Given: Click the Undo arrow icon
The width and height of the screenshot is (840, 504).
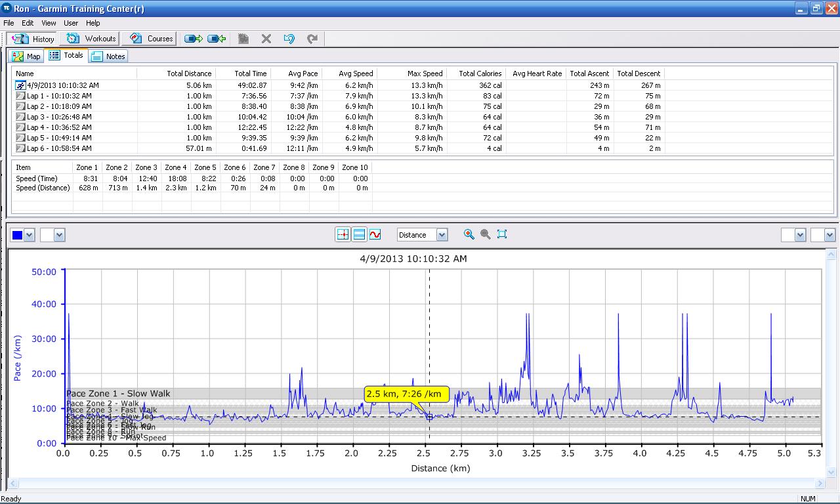Looking at the screenshot, I should click(x=289, y=39).
